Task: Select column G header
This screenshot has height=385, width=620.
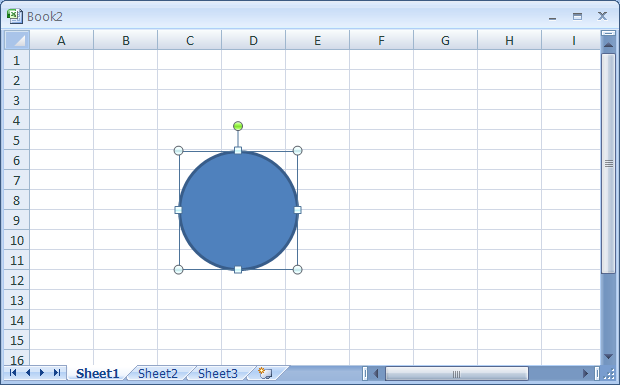Action: coord(446,40)
